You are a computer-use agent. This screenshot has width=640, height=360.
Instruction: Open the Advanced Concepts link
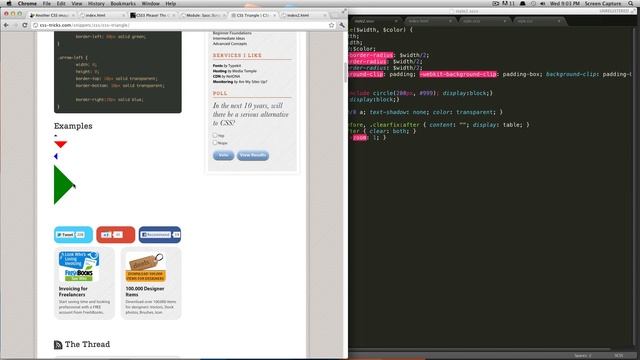(229, 44)
